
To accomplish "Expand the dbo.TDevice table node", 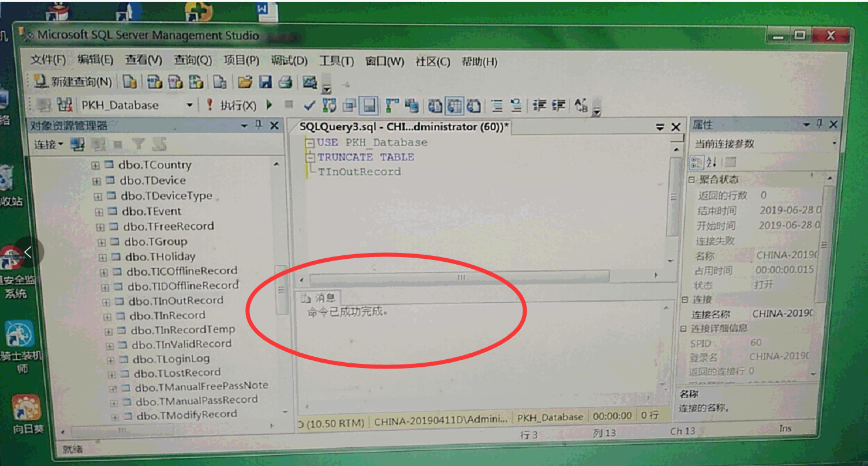I will [97, 181].
